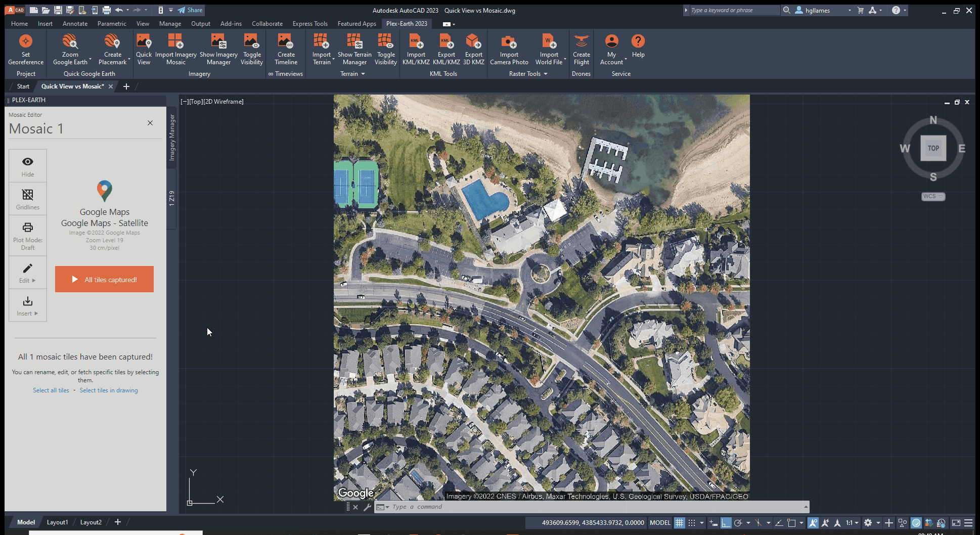Click the All tiles captured button
This screenshot has height=535, width=980.
(x=104, y=279)
